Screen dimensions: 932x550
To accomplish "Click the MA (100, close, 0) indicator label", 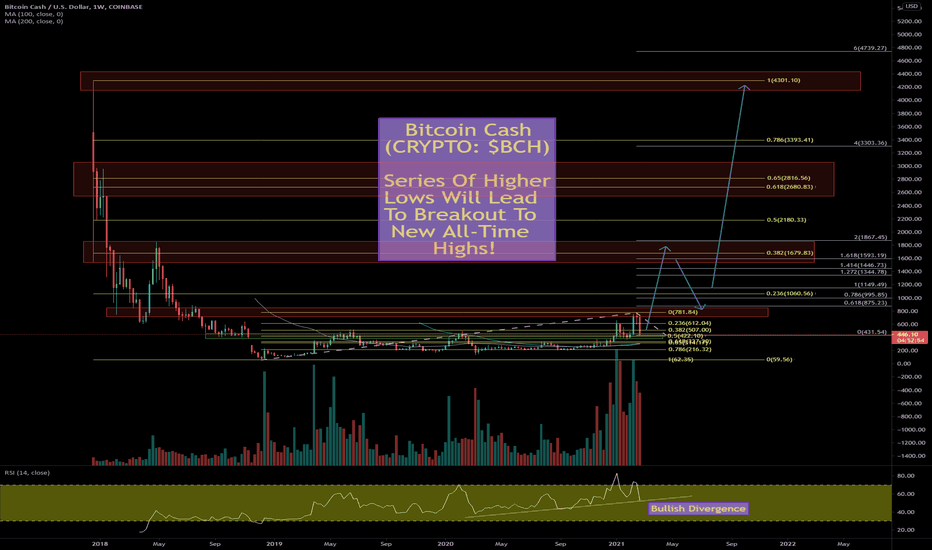I will click(33, 14).
